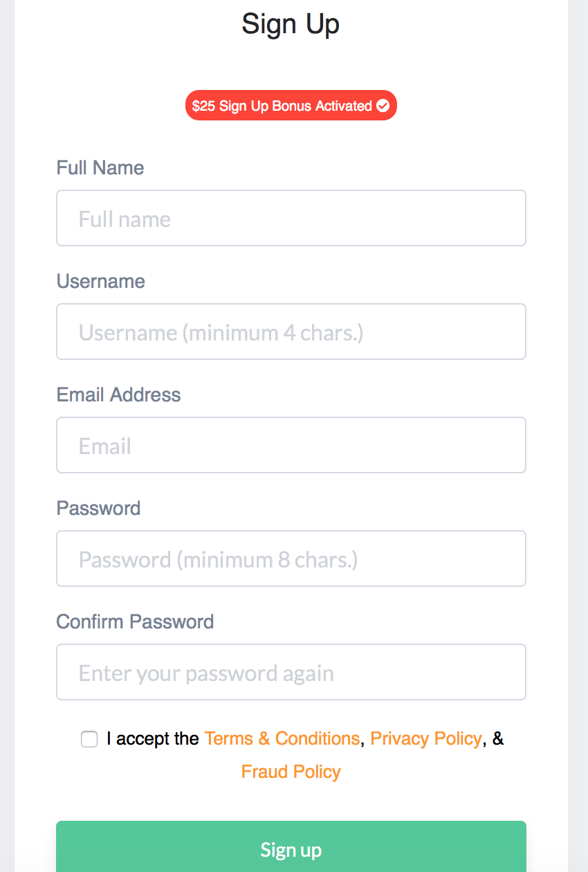Click the Full Name label
Screen dimensions: 588x872
(100, 167)
